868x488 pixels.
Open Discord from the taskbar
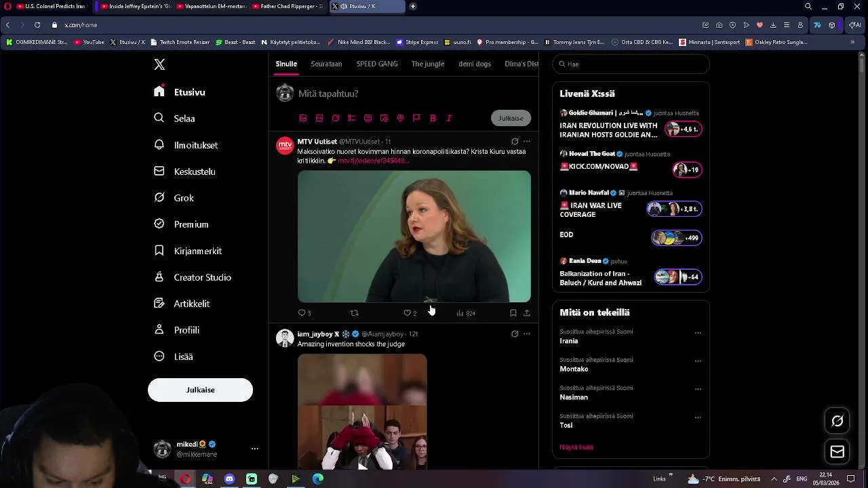pos(229,479)
